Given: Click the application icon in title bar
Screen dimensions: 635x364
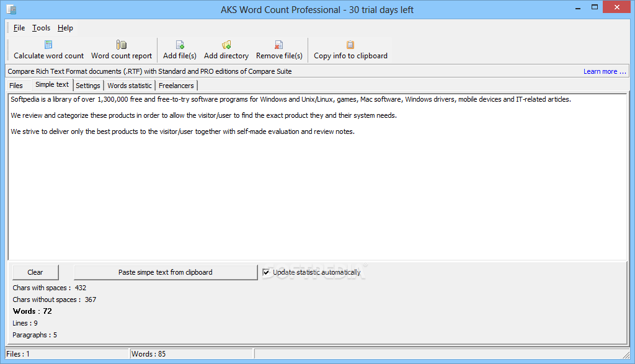Looking at the screenshot, I should 11,9.
